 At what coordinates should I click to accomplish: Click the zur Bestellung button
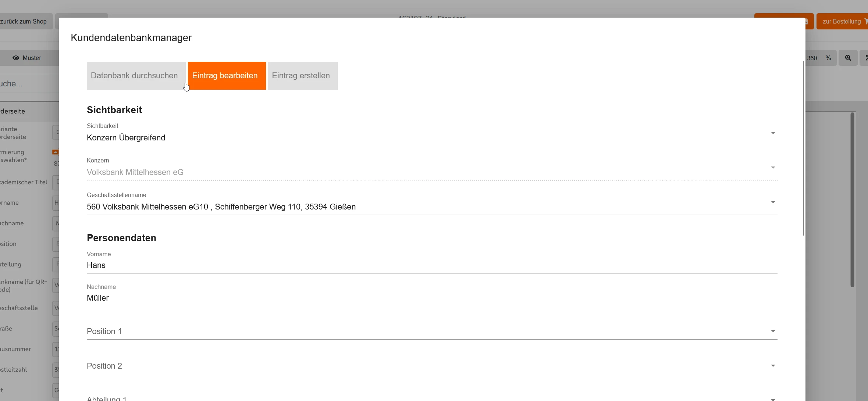tap(841, 21)
